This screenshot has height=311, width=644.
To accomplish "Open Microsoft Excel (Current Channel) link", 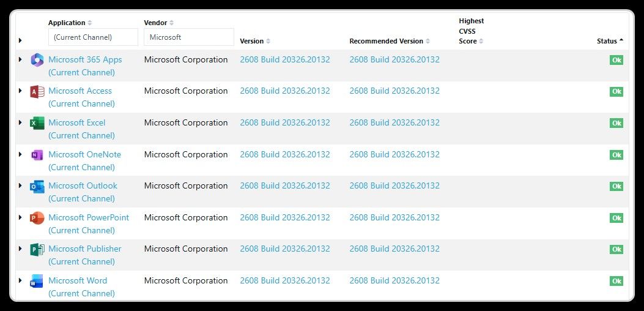I will click(x=81, y=129).
